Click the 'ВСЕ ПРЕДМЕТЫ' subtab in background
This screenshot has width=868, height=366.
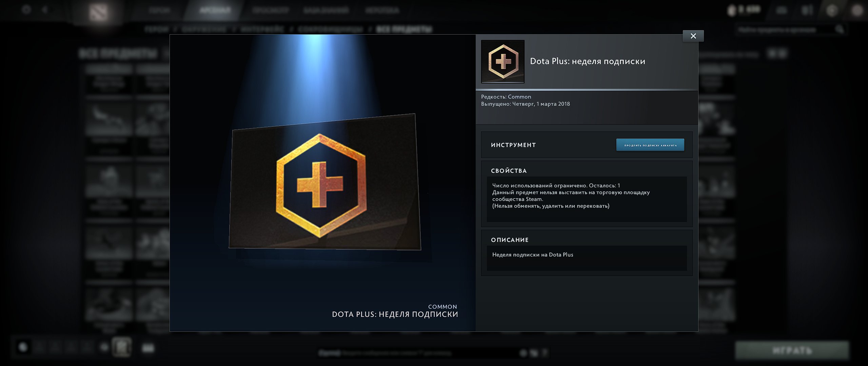[404, 29]
